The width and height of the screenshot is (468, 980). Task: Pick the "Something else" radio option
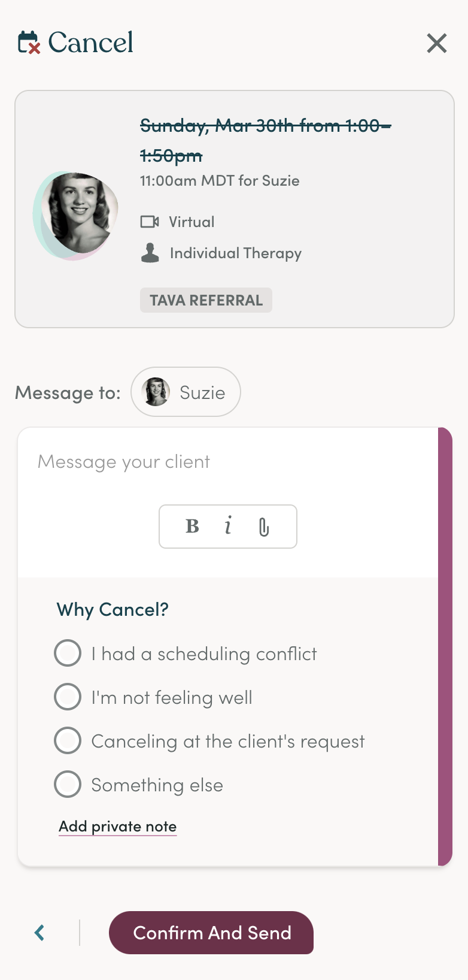point(68,785)
